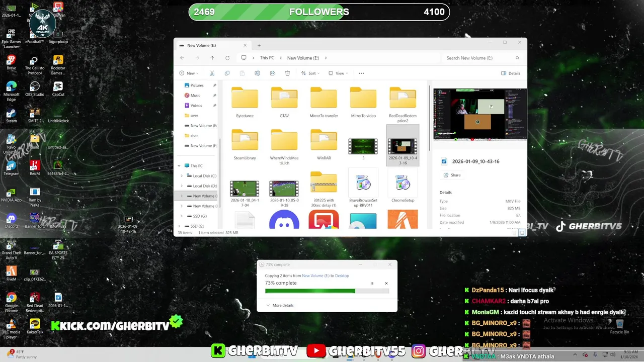Refresh the New Volume (E:) folder view
Viewport: 644px width, 362px height.
coord(227,58)
